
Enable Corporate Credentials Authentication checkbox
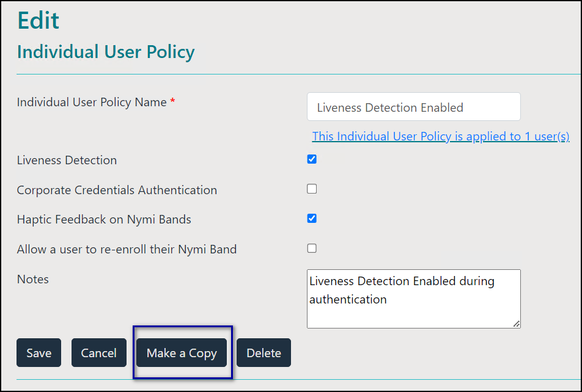[312, 189]
